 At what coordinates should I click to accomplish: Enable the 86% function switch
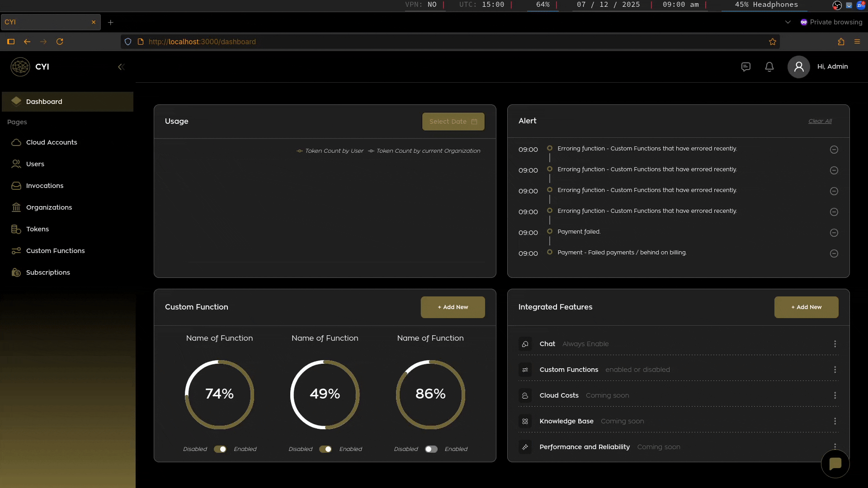click(431, 449)
